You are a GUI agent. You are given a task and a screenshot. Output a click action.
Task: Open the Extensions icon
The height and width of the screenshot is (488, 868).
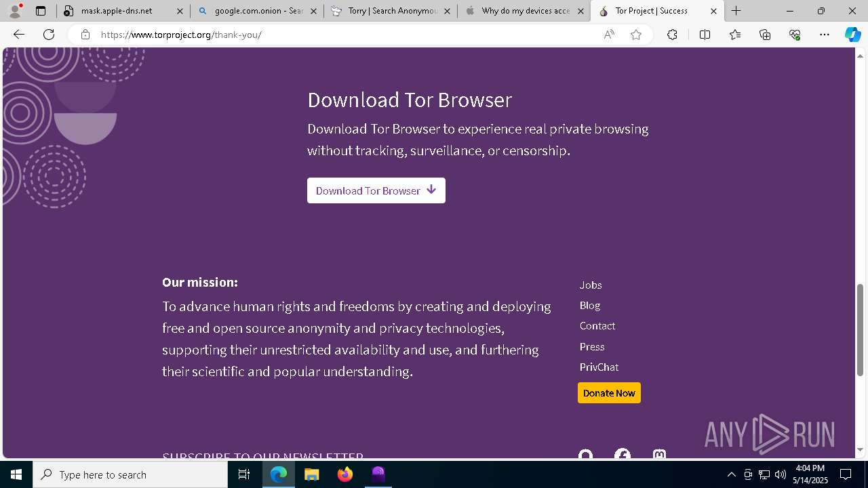(x=672, y=35)
